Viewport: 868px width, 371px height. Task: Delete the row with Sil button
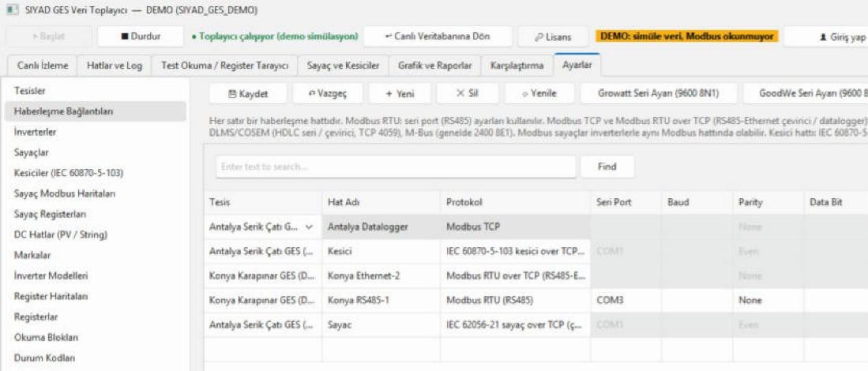[468, 93]
